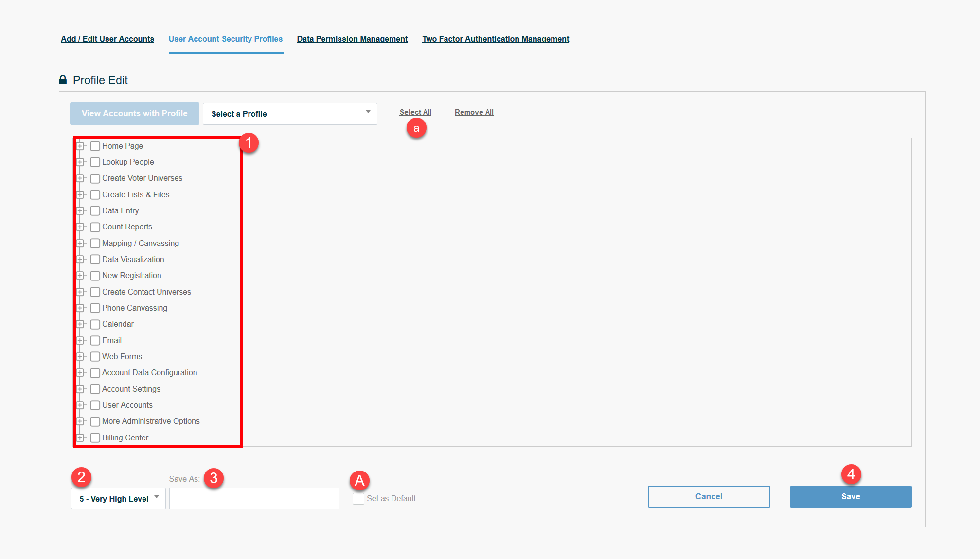Viewport: 980px width, 559px height.
Task: Click View Accounts with Profile
Action: click(x=134, y=113)
